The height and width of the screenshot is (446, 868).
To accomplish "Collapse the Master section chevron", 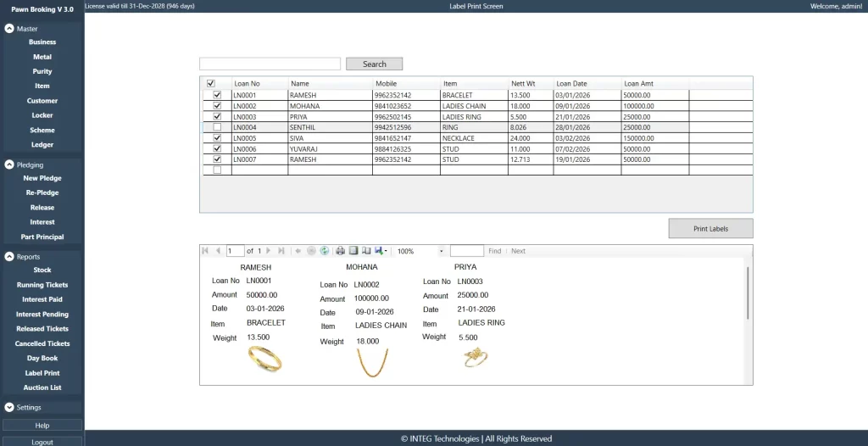I will coord(8,28).
